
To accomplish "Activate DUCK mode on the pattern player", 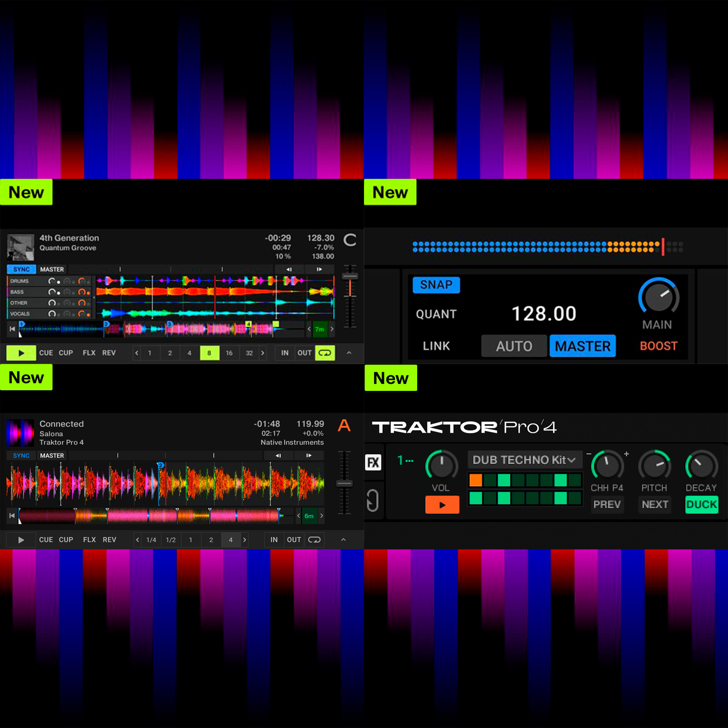I will [701, 505].
